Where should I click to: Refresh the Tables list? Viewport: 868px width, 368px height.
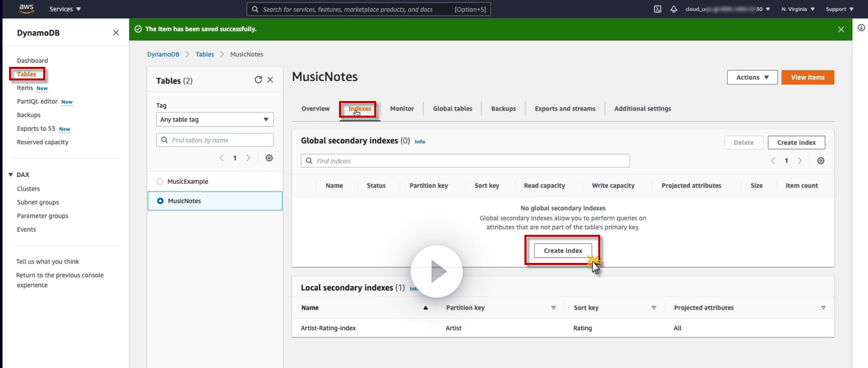pyautogui.click(x=258, y=79)
